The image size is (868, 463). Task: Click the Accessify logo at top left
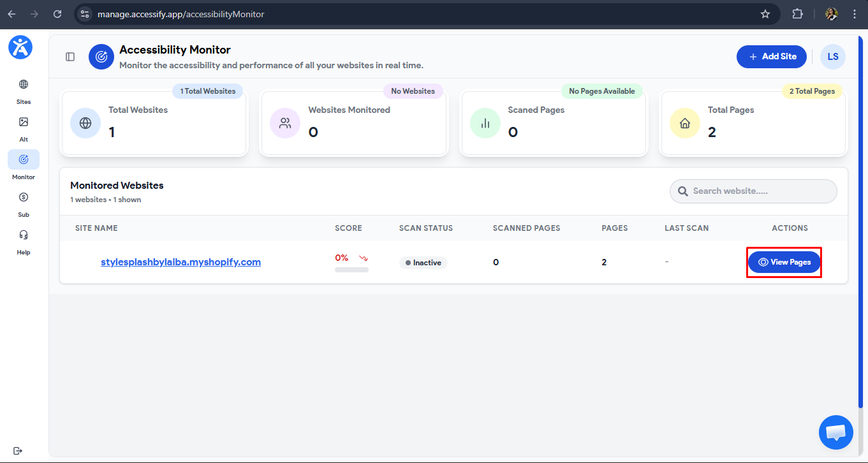20,47
